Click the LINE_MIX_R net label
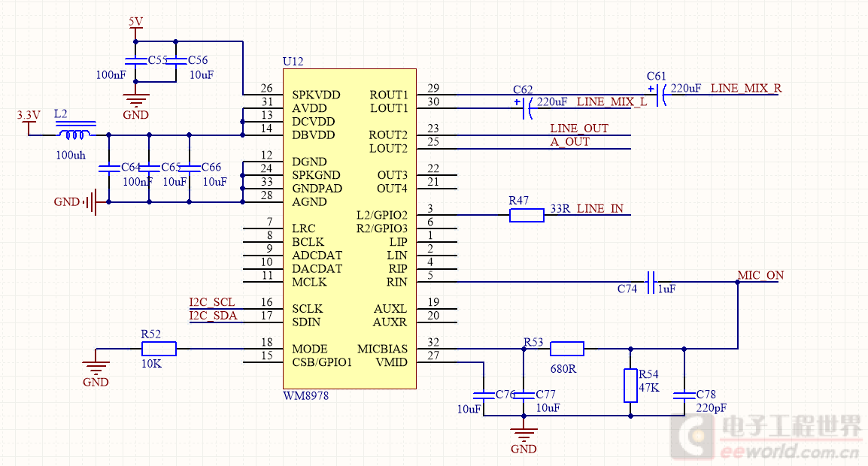This screenshot has width=868, height=466. pos(746,89)
